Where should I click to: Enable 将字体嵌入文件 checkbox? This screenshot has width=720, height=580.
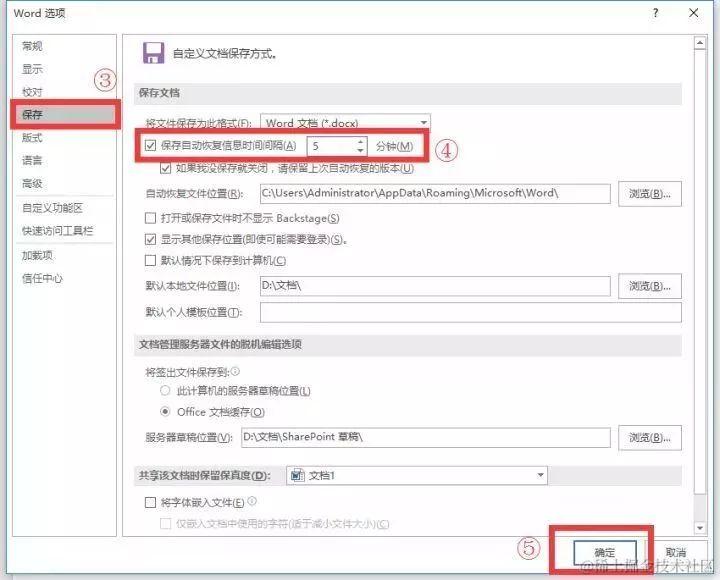[150, 502]
